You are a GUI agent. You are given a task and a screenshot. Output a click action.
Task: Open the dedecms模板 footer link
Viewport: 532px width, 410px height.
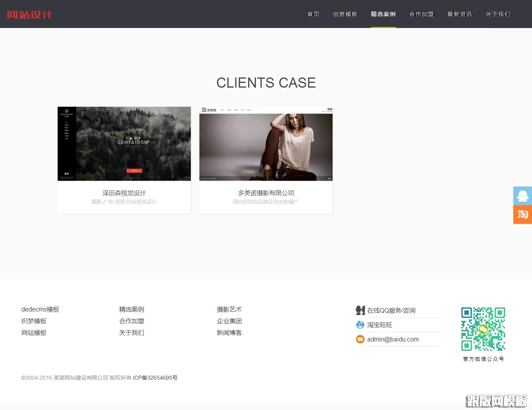(x=40, y=309)
